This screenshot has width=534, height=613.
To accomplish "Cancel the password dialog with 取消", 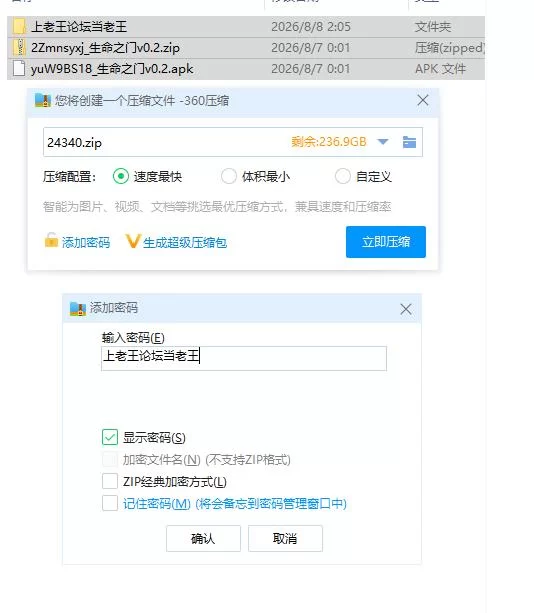I will (285, 539).
